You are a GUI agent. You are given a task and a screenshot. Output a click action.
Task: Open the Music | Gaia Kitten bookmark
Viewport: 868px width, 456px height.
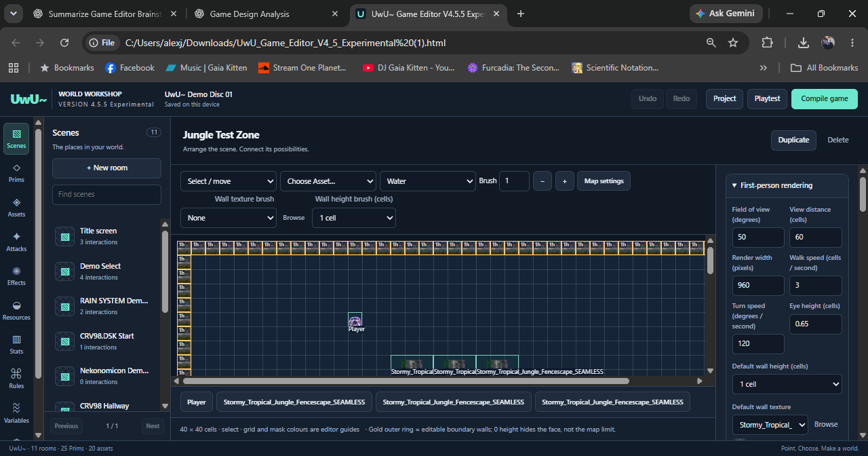[x=208, y=68]
